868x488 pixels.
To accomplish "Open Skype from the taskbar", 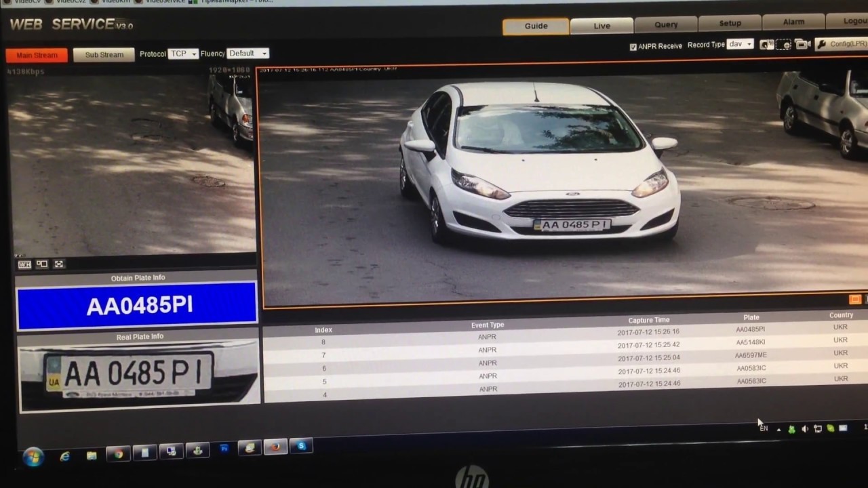I will tap(301, 446).
